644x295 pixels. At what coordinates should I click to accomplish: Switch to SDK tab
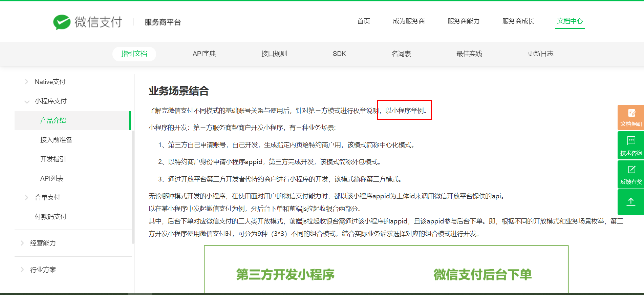[339, 54]
